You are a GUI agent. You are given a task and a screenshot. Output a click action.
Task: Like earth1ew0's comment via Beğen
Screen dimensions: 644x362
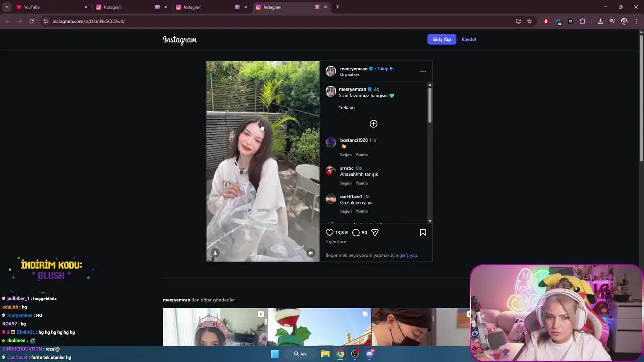(x=346, y=211)
